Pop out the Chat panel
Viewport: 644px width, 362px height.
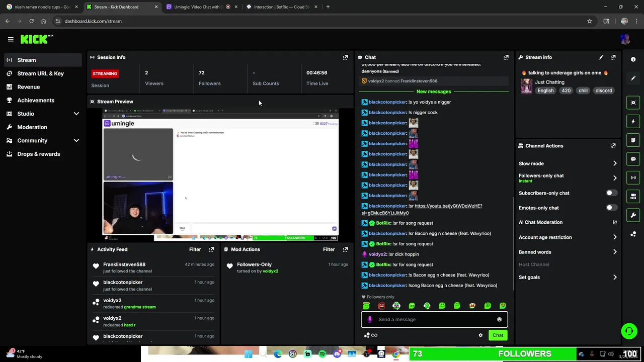(506, 57)
